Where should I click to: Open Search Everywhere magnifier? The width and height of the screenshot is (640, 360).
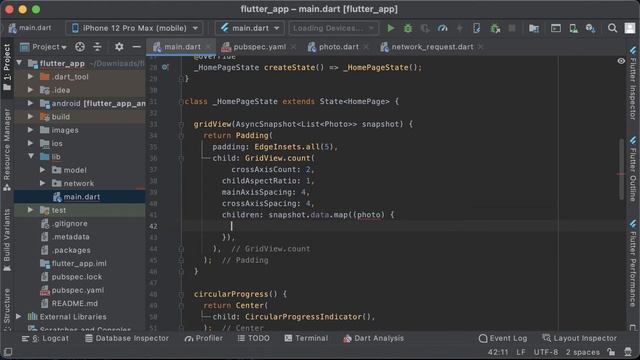click(612, 28)
